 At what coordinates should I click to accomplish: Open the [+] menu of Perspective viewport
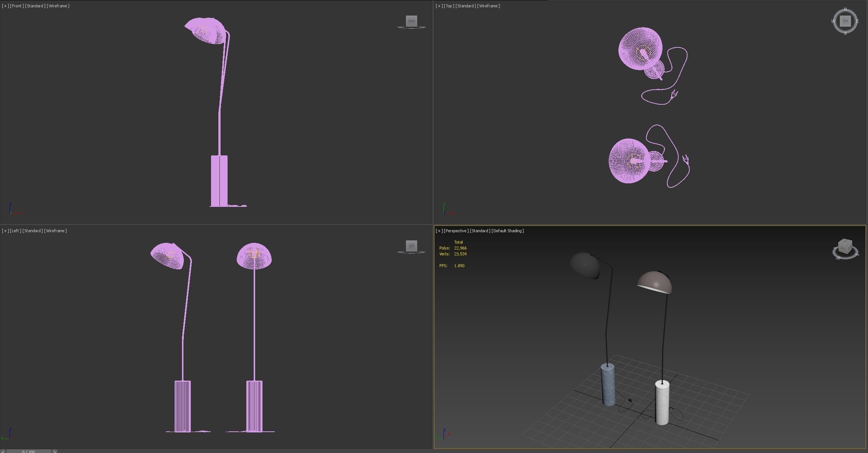click(x=439, y=231)
